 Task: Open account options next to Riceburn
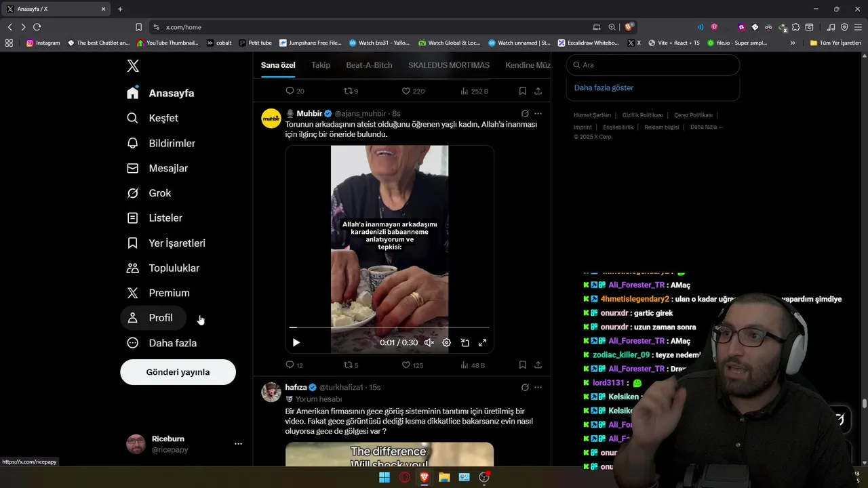pyautogui.click(x=238, y=444)
